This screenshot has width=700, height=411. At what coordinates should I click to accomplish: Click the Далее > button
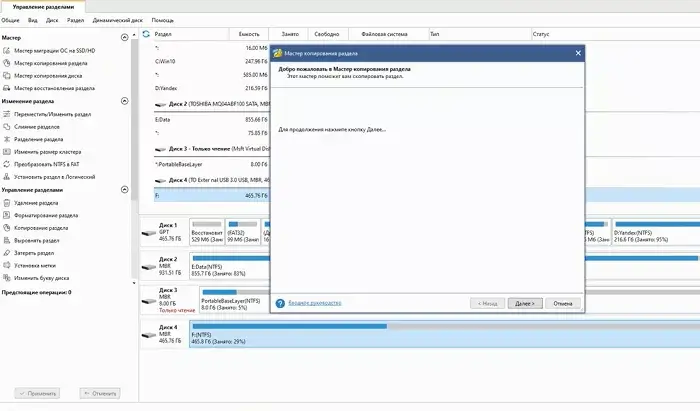click(525, 303)
